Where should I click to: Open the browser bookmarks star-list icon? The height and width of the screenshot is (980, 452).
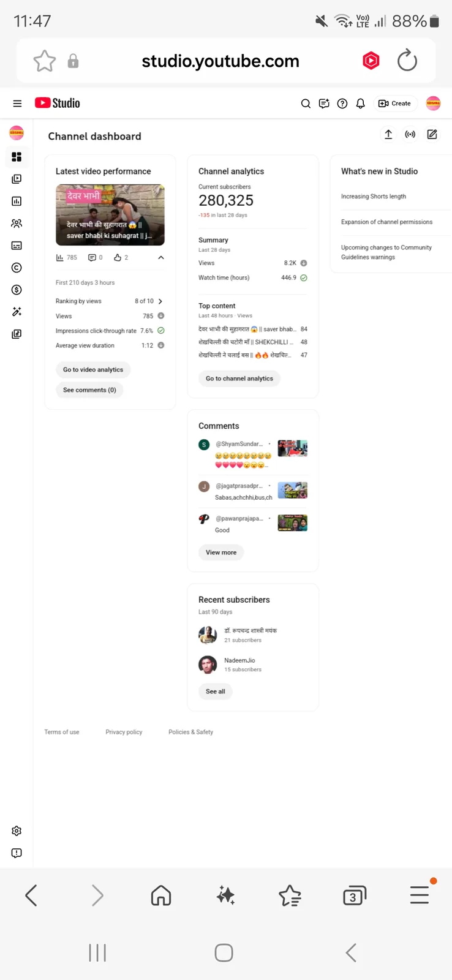click(290, 895)
